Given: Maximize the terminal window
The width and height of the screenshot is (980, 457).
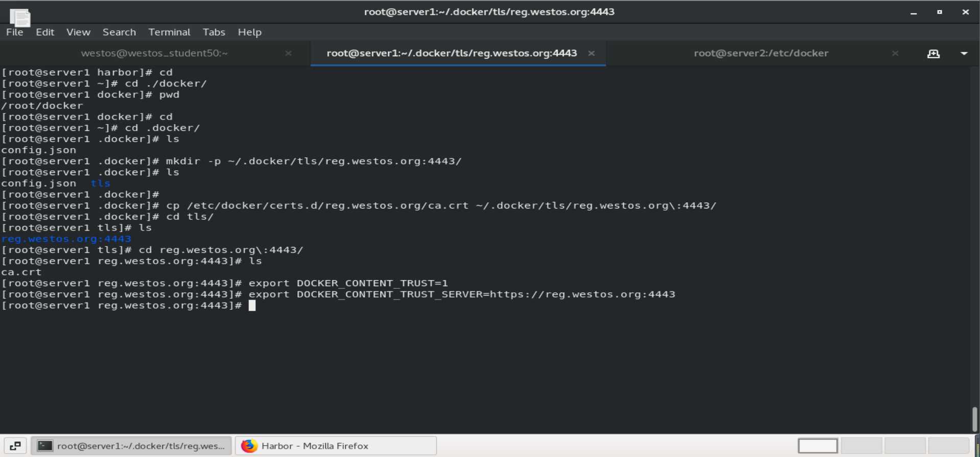Looking at the screenshot, I should click(939, 12).
